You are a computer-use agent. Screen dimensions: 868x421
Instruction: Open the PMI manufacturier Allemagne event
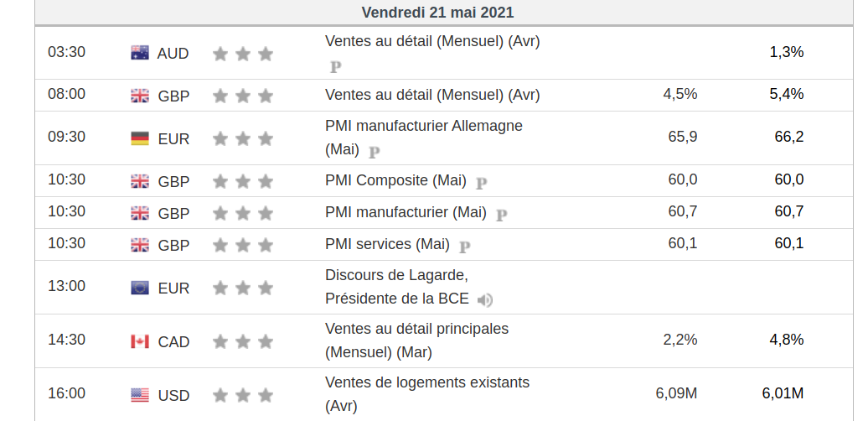pyautogui.click(x=423, y=126)
